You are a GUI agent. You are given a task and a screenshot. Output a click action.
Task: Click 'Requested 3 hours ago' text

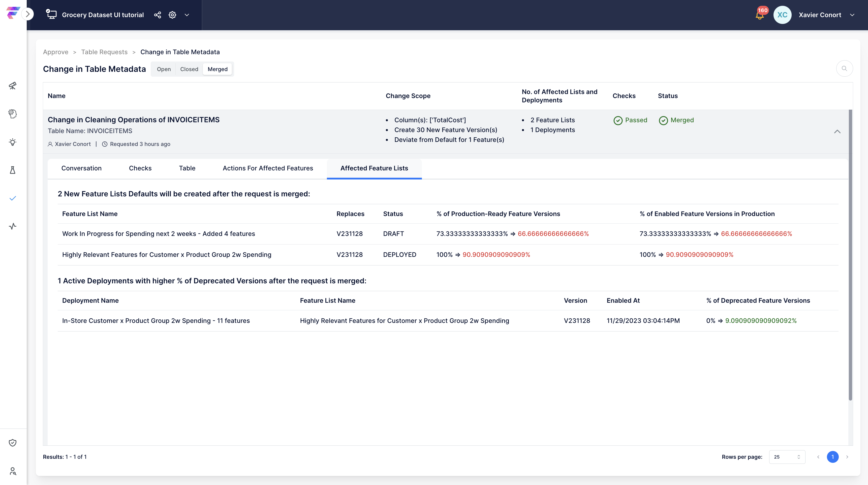(140, 144)
